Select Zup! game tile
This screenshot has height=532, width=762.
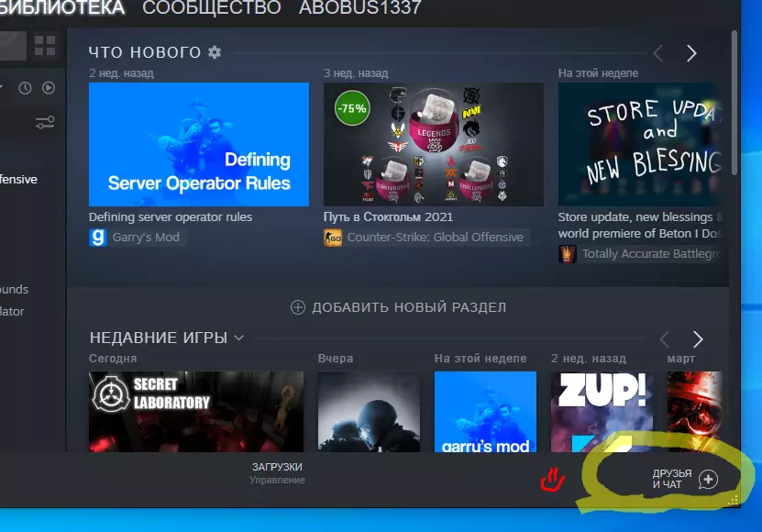602,412
